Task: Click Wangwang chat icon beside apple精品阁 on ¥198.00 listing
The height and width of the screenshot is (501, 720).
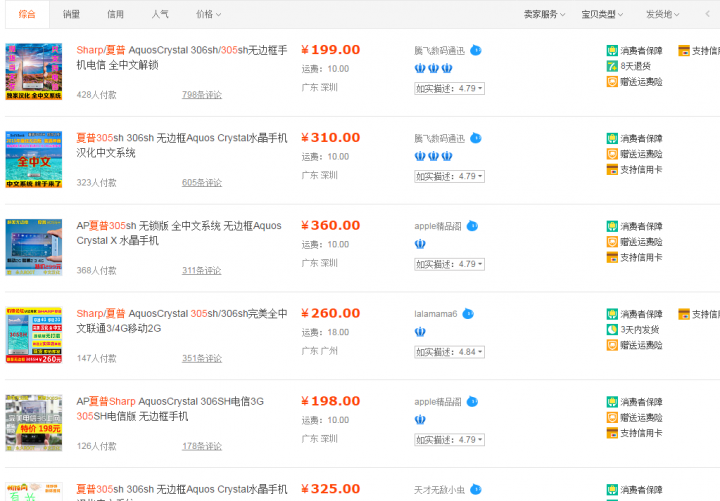Action: point(472,401)
